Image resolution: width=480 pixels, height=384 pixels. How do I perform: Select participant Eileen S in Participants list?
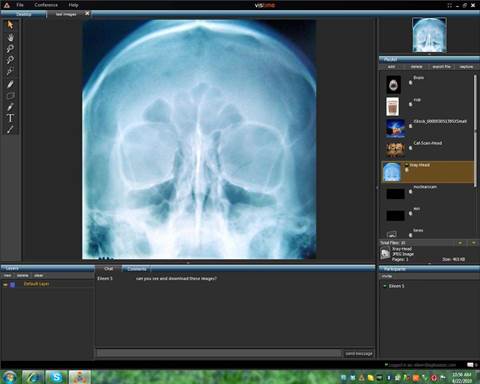point(396,286)
